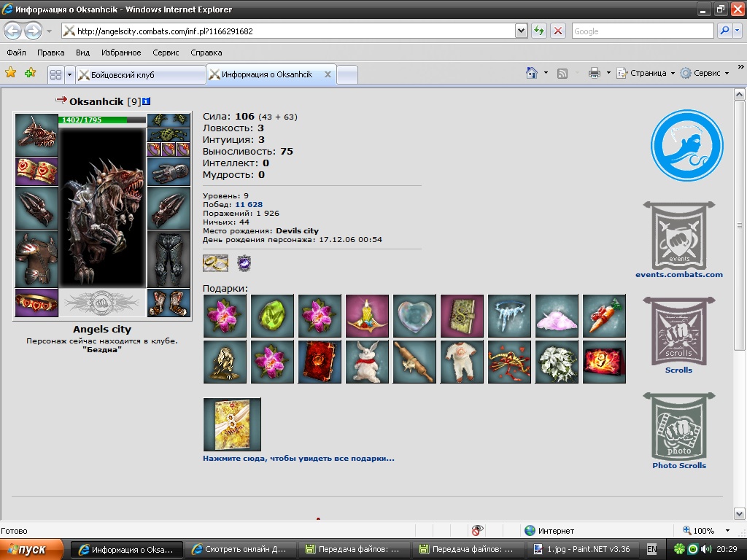The height and width of the screenshot is (560, 747).
Task: Click the wedding rings status icon
Action: pyautogui.click(x=215, y=262)
